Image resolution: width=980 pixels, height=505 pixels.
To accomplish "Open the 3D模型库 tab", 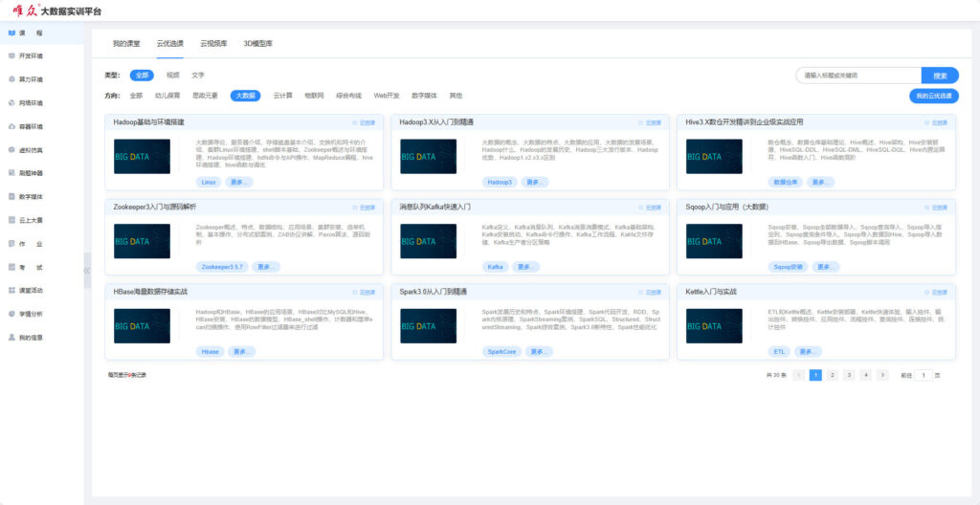I will pyautogui.click(x=258, y=44).
